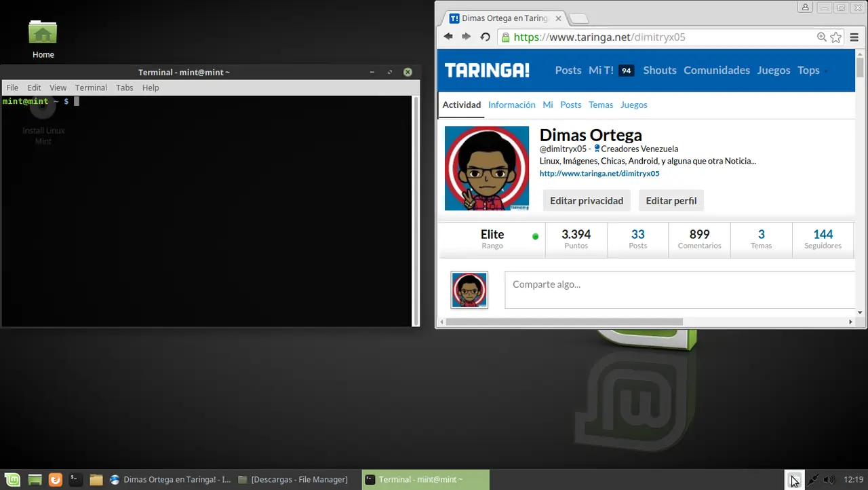
Task: Click the Editar perfil button
Action: (x=671, y=200)
